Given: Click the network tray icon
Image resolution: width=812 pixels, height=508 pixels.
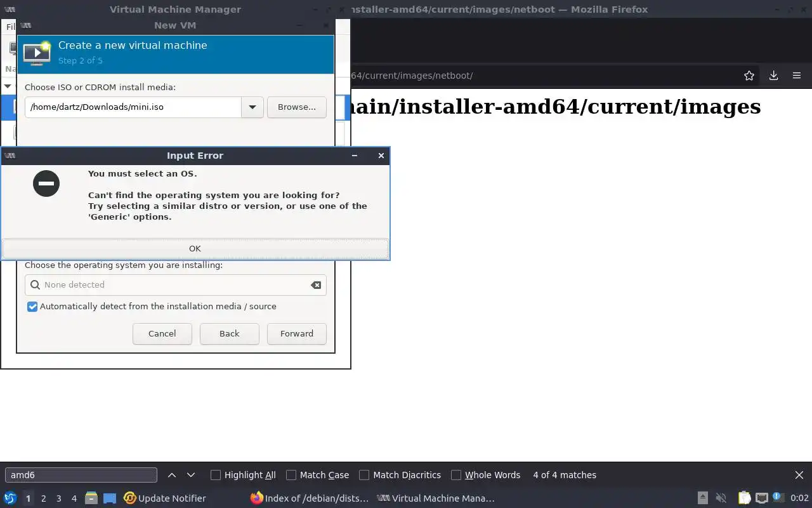Looking at the screenshot, I should (x=762, y=498).
